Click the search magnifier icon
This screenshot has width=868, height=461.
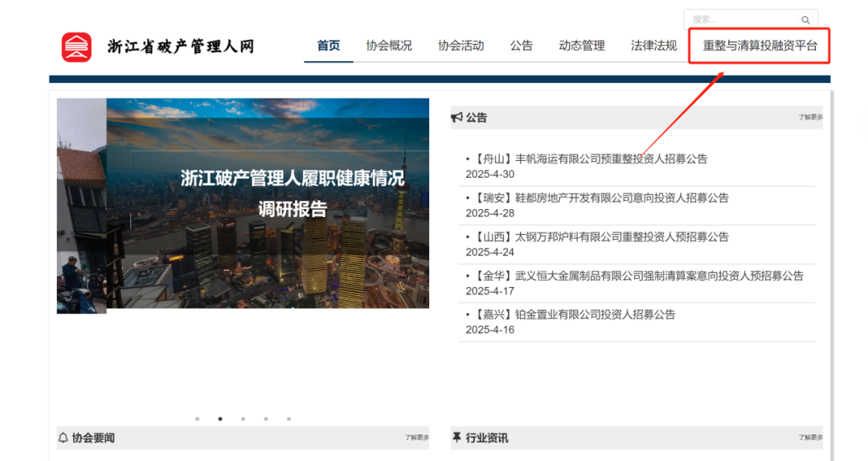(805, 20)
